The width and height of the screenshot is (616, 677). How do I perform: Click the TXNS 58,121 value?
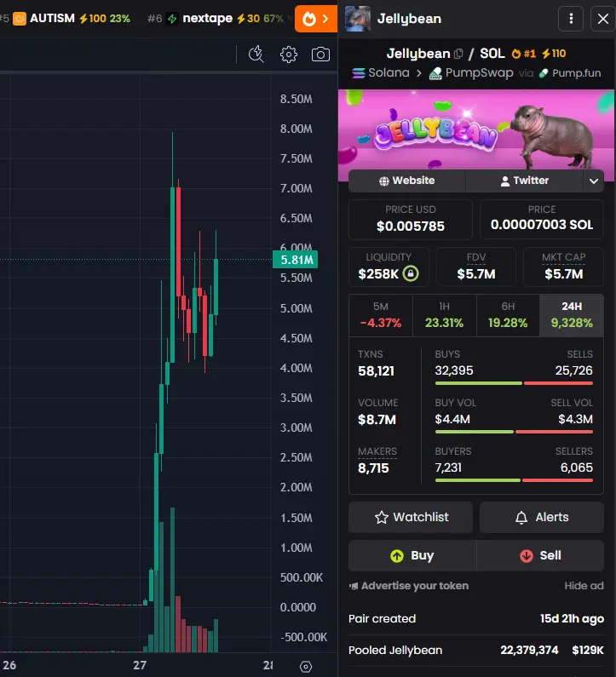pyautogui.click(x=377, y=371)
